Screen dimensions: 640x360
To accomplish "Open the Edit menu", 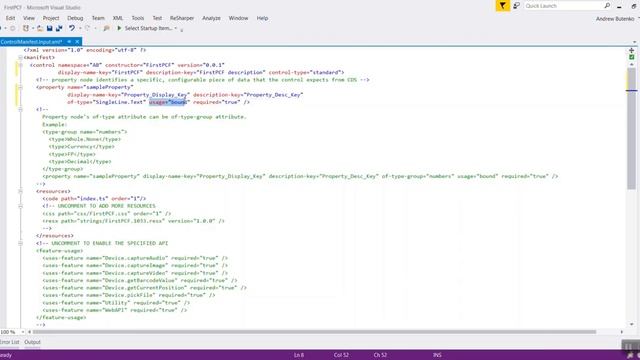I will [x=10, y=18].
